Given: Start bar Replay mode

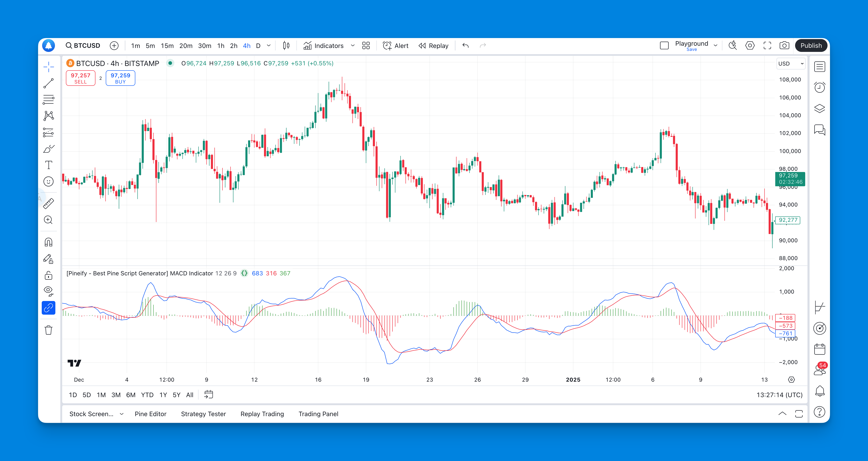Looking at the screenshot, I should (x=433, y=45).
